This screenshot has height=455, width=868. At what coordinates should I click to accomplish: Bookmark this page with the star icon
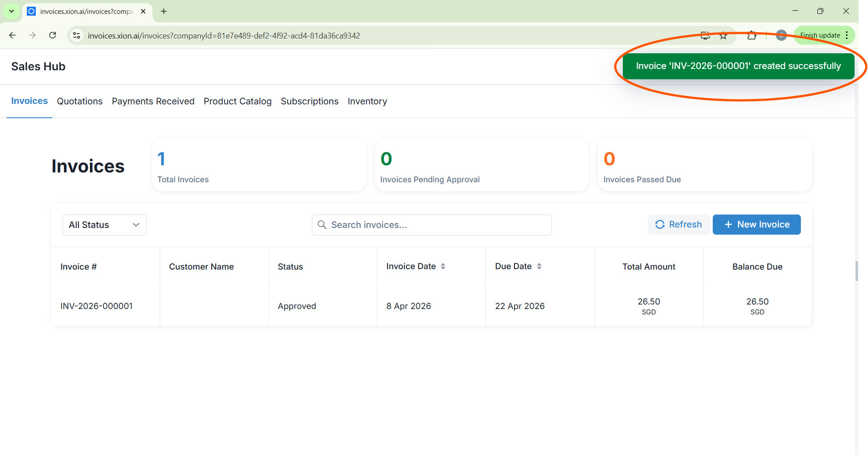(x=723, y=35)
